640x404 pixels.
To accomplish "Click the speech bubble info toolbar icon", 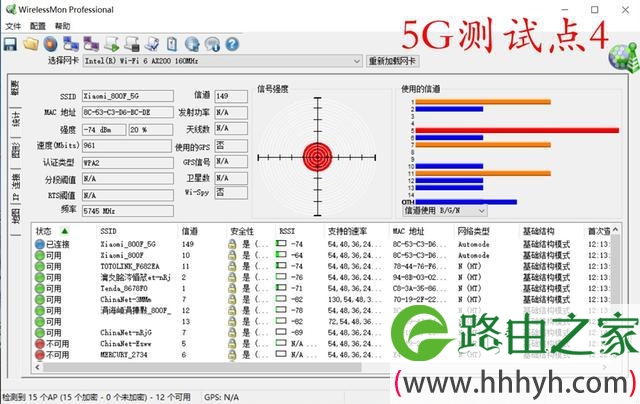I will pos(212,44).
